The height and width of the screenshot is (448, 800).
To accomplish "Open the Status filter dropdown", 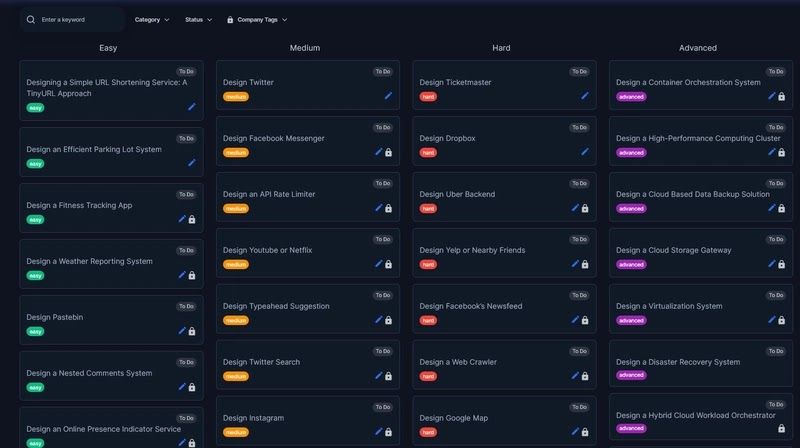I will click(198, 19).
